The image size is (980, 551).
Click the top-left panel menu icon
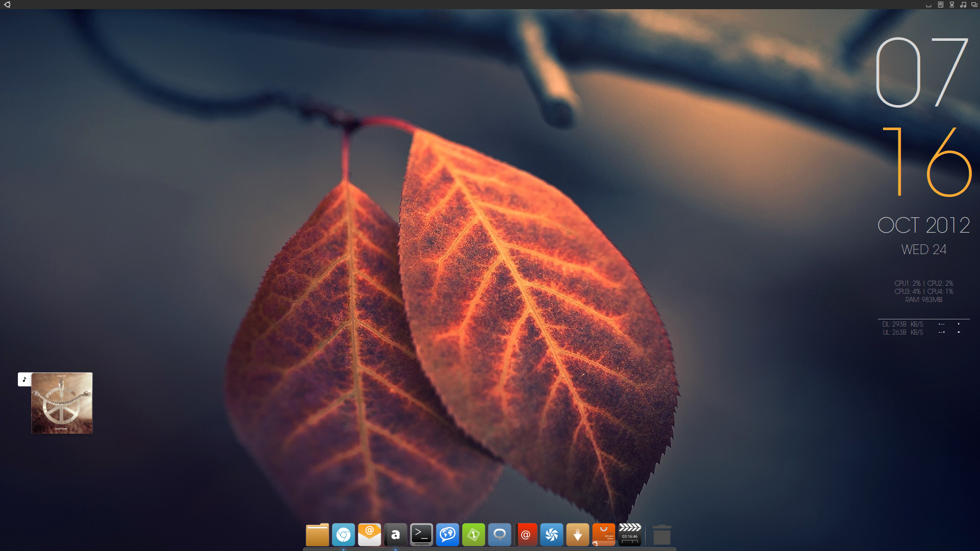point(7,5)
